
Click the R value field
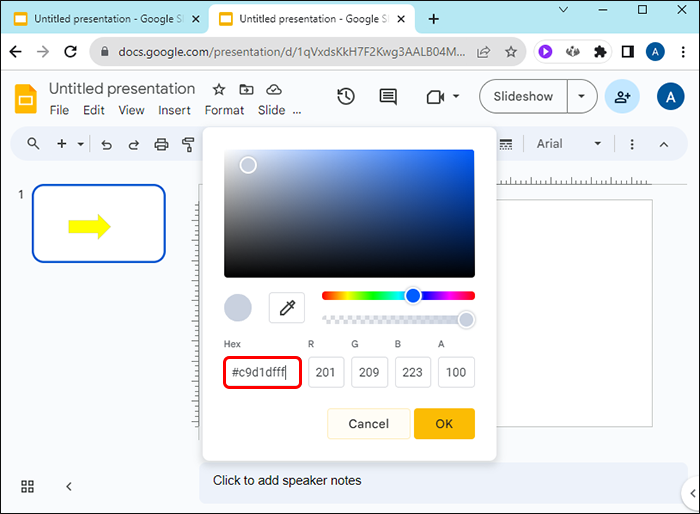(326, 372)
